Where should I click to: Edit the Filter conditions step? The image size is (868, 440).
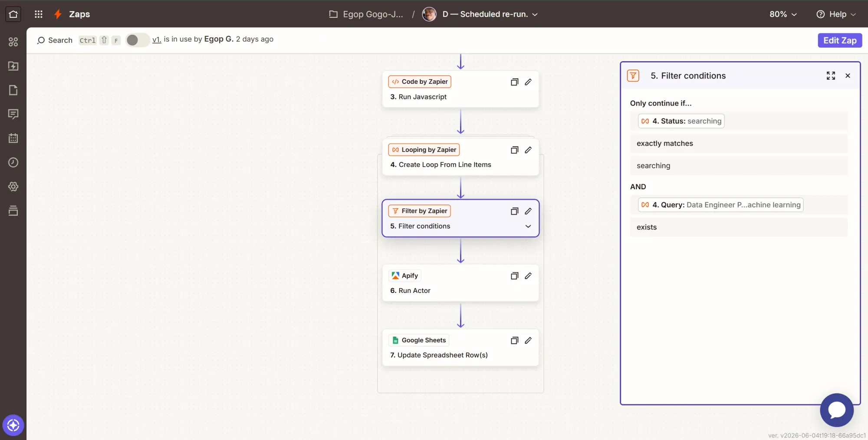click(528, 211)
